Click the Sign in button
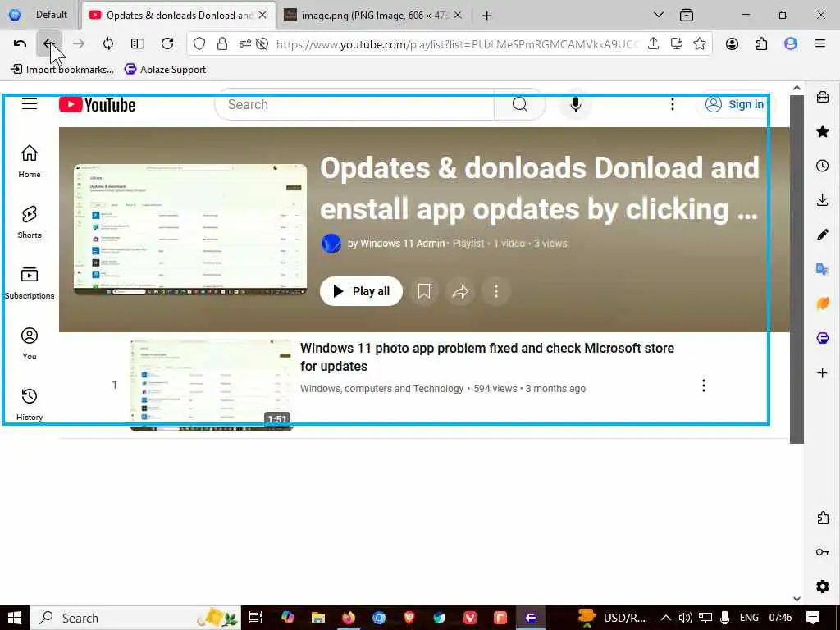This screenshot has height=630, width=840. coord(734,104)
